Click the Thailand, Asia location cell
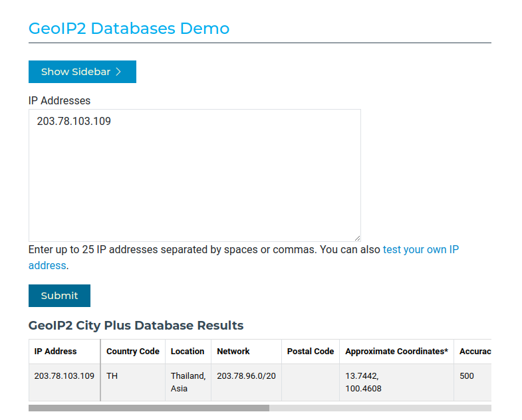The height and width of the screenshot is (420, 522). click(x=188, y=382)
